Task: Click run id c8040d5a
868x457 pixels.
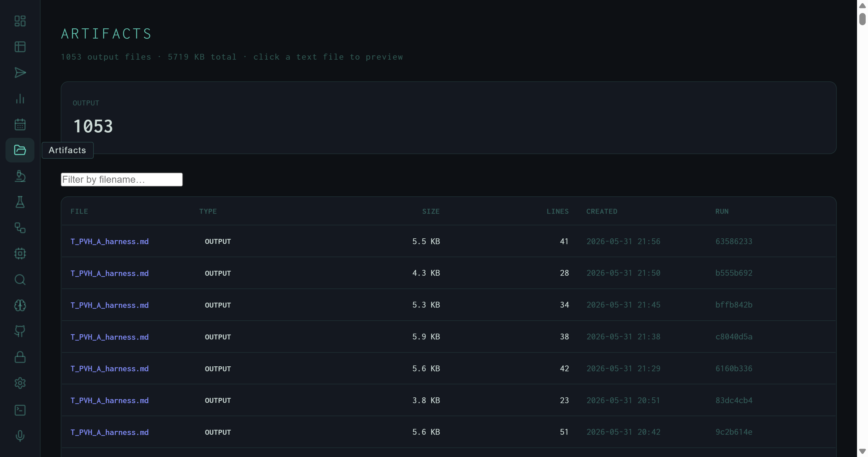Action: (x=733, y=337)
